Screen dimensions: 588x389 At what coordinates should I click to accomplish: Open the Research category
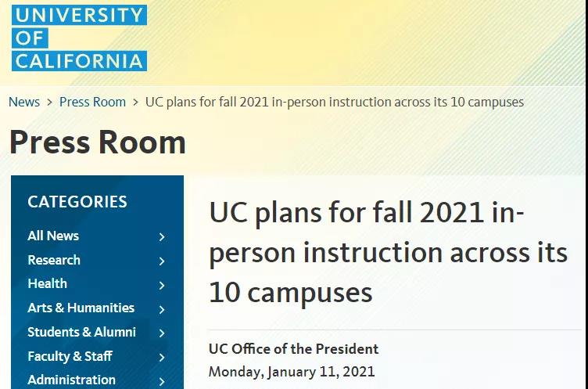click(x=54, y=260)
